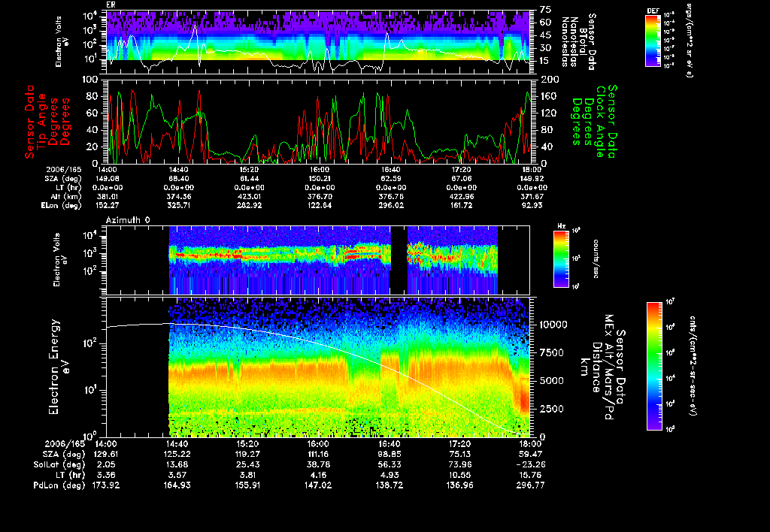The height and width of the screenshot is (532, 770).
Task: Click the 7500 km distance tick label
Action: pos(553,353)
